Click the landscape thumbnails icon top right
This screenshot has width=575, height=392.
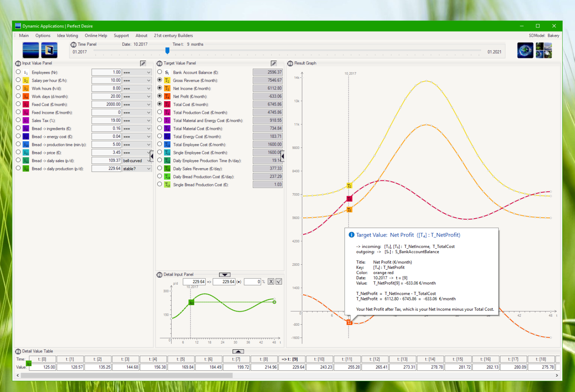coord(544,50)
